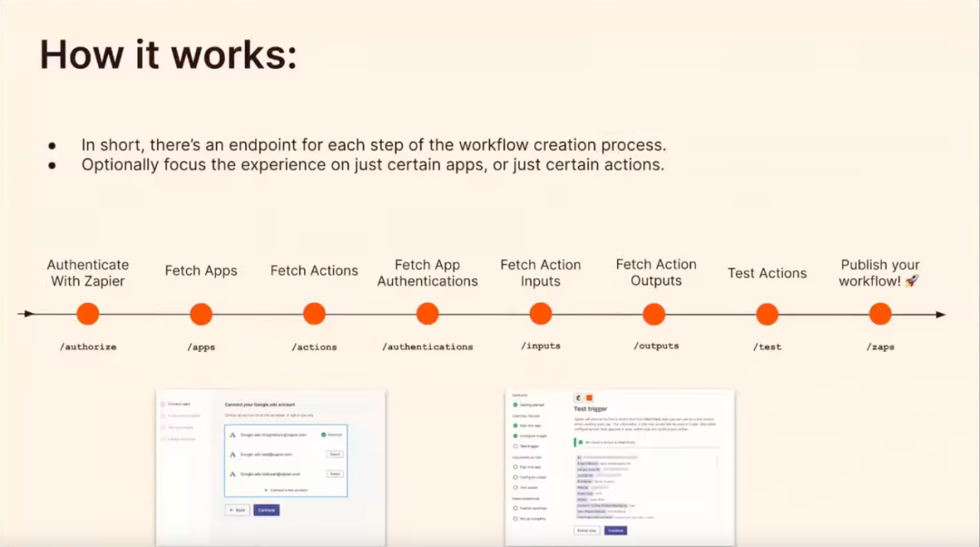Click the /test endpoint text

[x=767, y=347]
